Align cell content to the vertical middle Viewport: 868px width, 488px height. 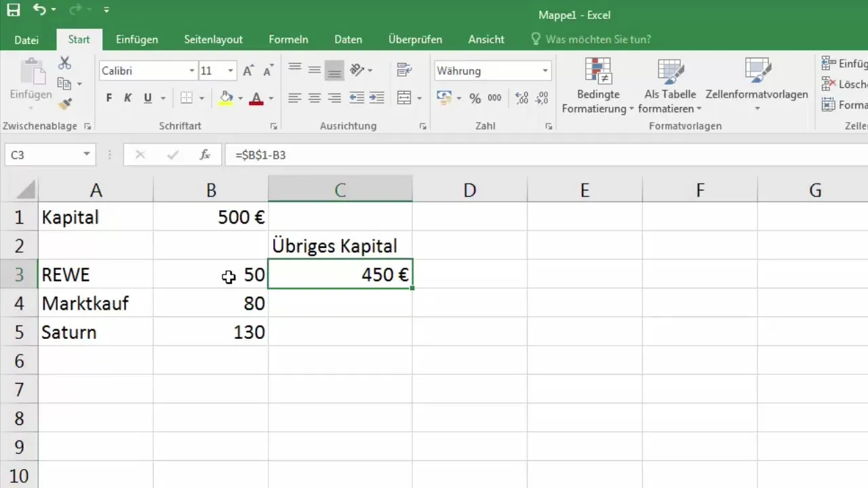(x=314, y=70)
